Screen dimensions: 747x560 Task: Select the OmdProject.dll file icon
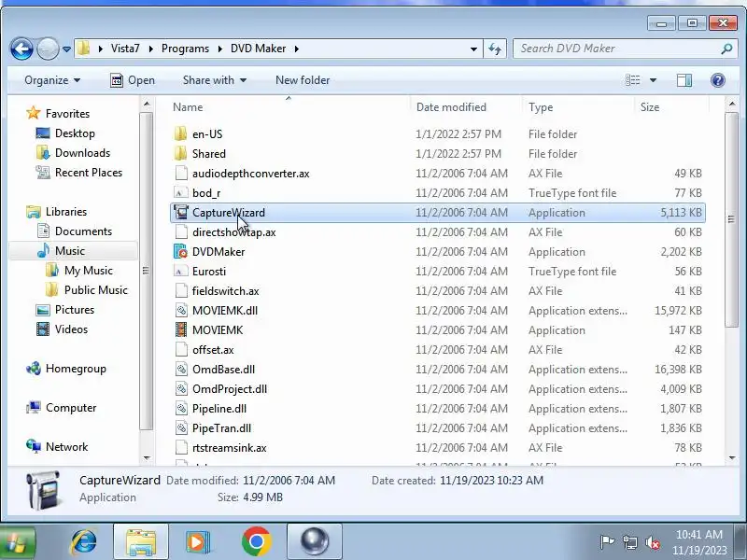tap(181, 388)
